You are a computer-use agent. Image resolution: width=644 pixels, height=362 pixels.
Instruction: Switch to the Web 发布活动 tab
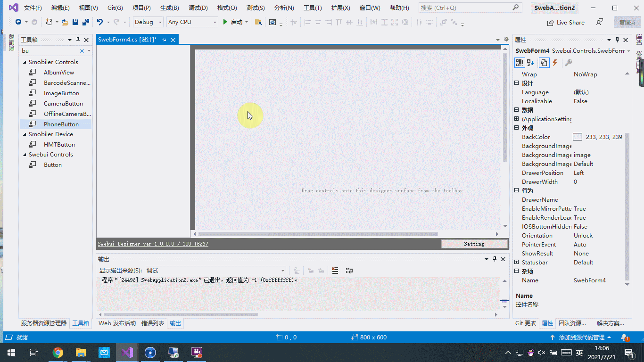click(x=117, y=323)
